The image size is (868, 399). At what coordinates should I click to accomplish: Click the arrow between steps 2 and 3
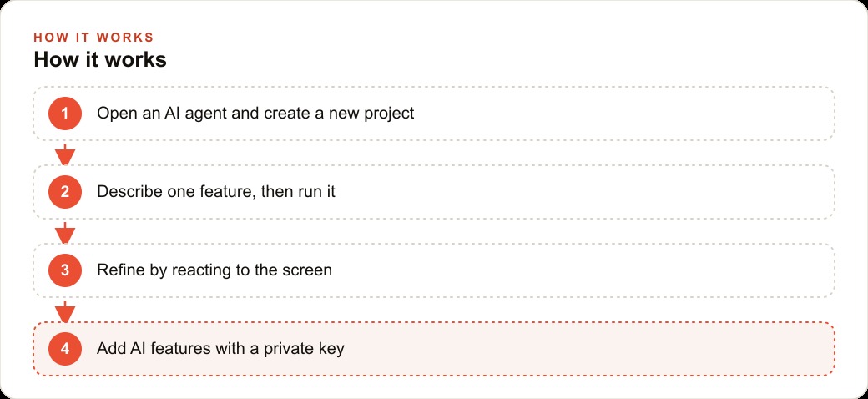point(65,233)
